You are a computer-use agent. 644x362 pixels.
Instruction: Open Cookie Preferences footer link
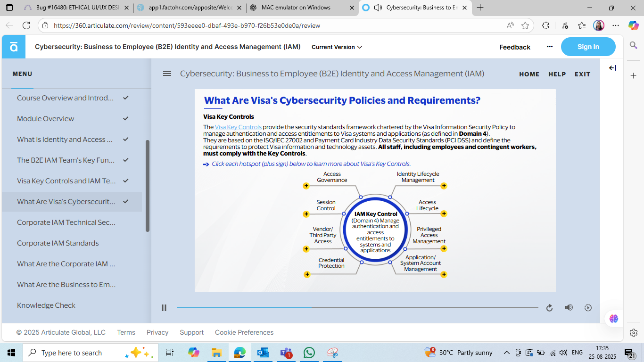click(244, 332)
